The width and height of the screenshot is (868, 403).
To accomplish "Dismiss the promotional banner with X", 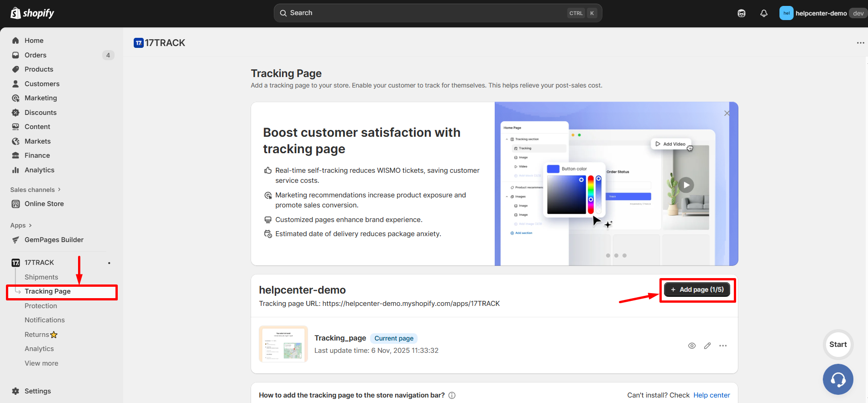I will 727,113.
